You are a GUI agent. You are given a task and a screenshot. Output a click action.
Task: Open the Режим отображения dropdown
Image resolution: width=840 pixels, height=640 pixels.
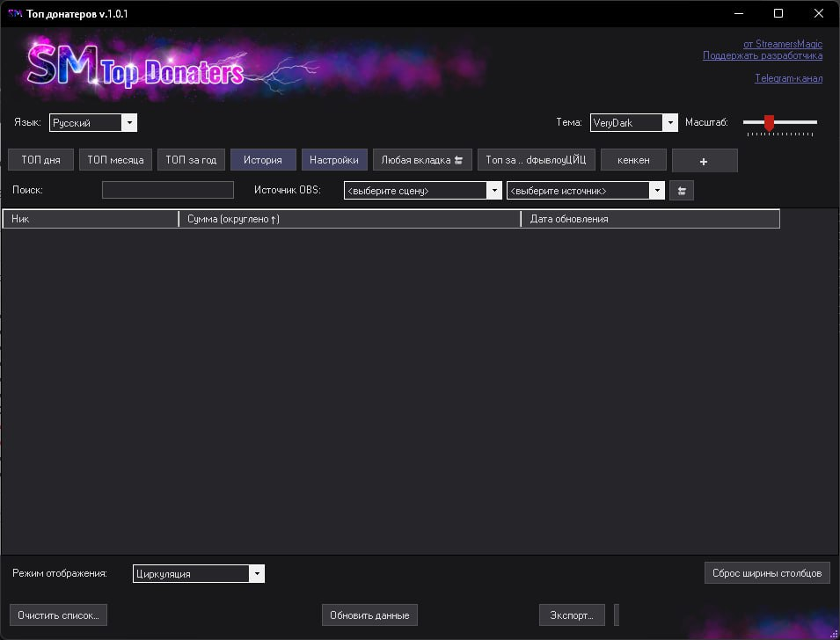256,574
